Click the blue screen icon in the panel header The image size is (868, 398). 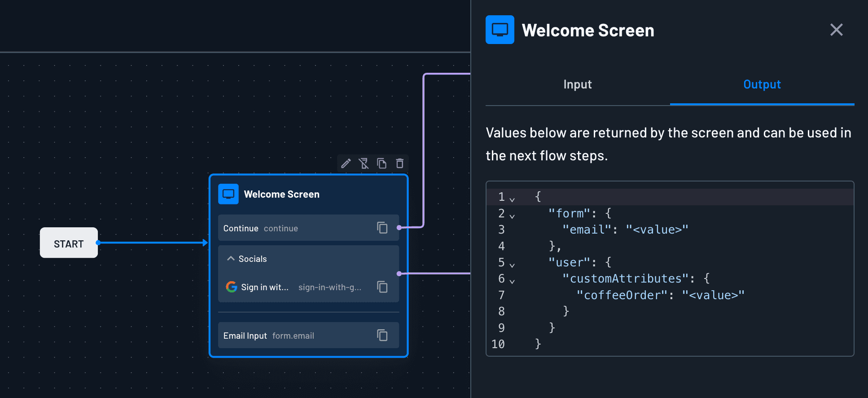point(500,30)
